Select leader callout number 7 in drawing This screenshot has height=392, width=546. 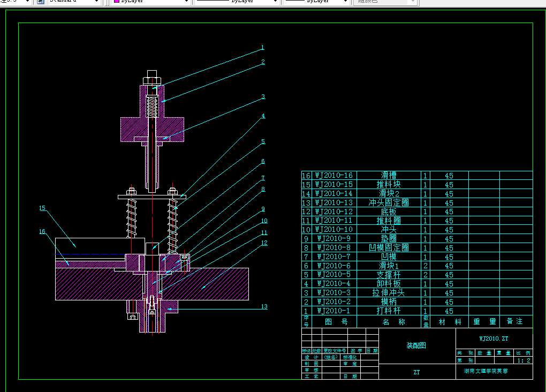(x=263, y=178)
